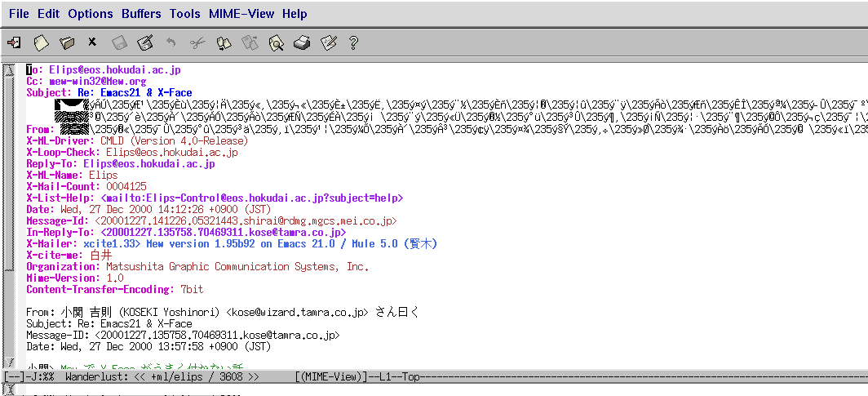Click the preferences checklist icon
868x396 pixels.
[x=328, y=42]
